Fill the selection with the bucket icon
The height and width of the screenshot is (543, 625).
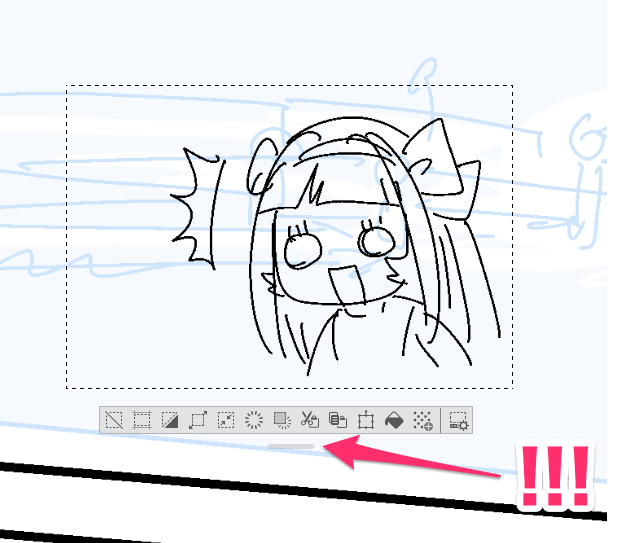point(394,420)
